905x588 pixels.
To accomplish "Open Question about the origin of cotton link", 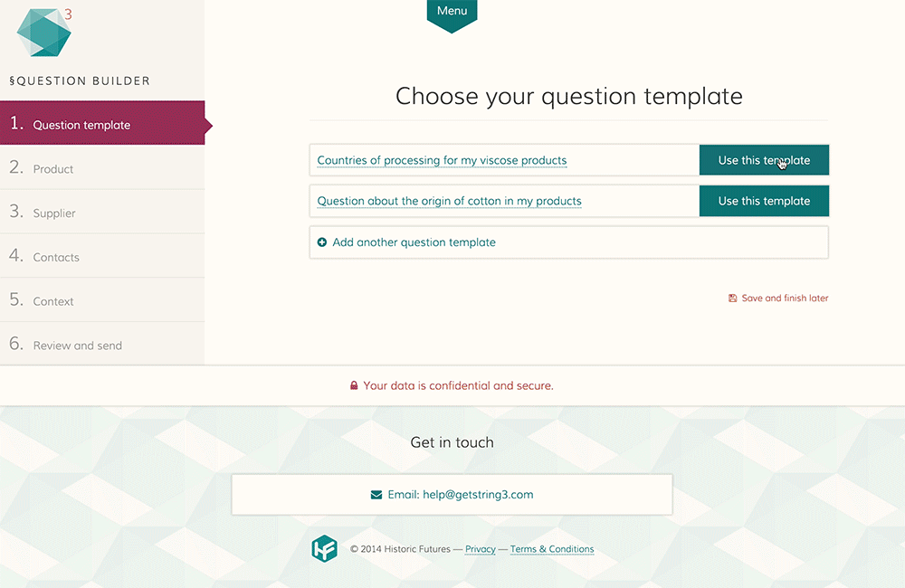I will (x=449, y=201).
